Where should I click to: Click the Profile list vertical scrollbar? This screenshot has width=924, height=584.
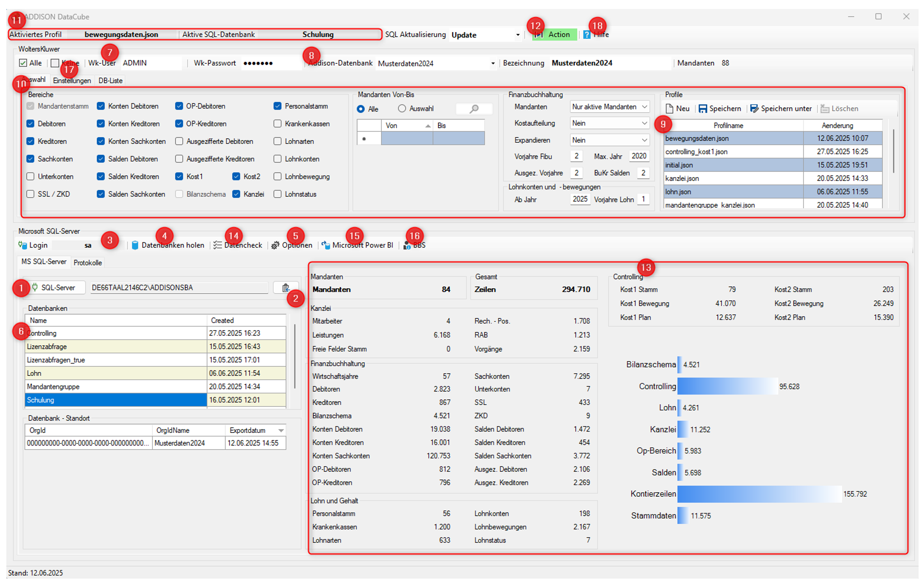click(x=893, y=151)
